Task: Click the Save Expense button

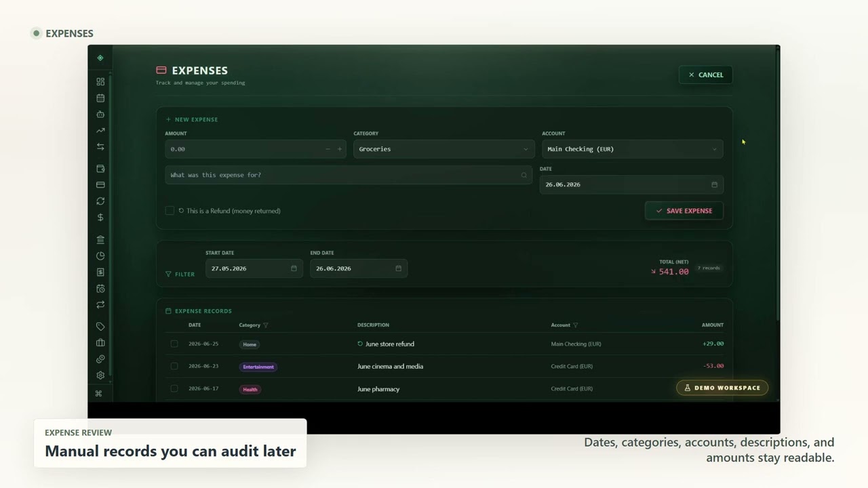Action: [x=684, y=211]
